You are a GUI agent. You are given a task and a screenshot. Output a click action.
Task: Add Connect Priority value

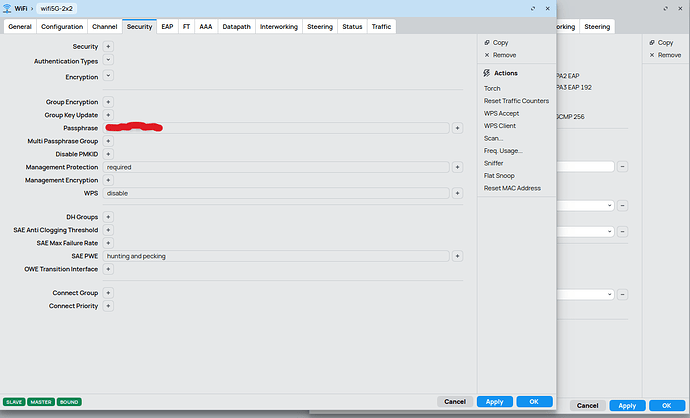(x=108, y=306)
